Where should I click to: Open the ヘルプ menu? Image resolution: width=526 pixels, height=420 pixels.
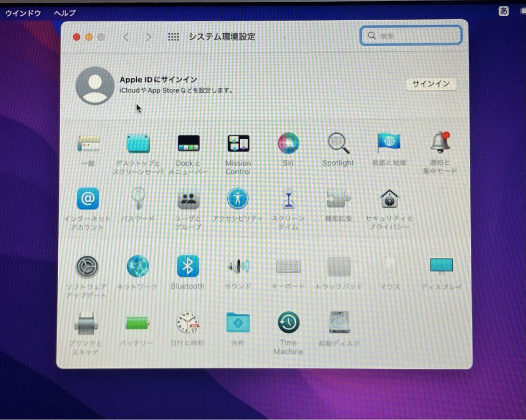pos(65,13)
